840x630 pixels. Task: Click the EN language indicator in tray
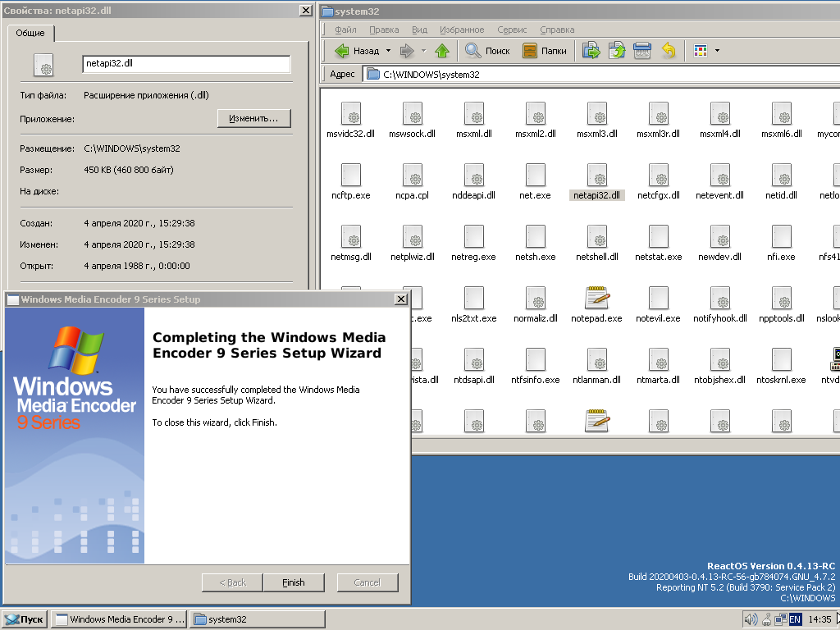pos(795,620)
